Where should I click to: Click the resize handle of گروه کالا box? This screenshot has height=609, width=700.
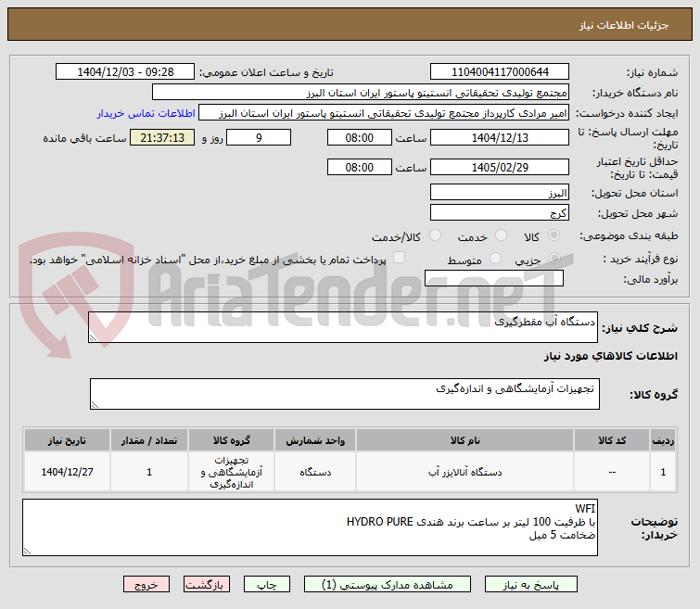coord(95,405)
